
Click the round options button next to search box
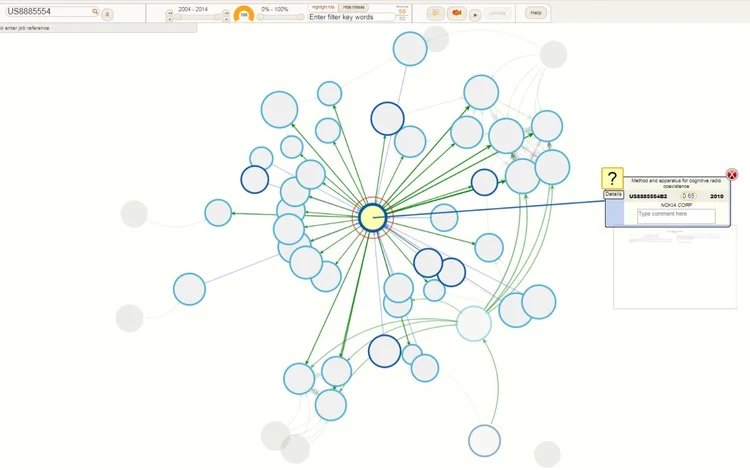pos(107,14)
